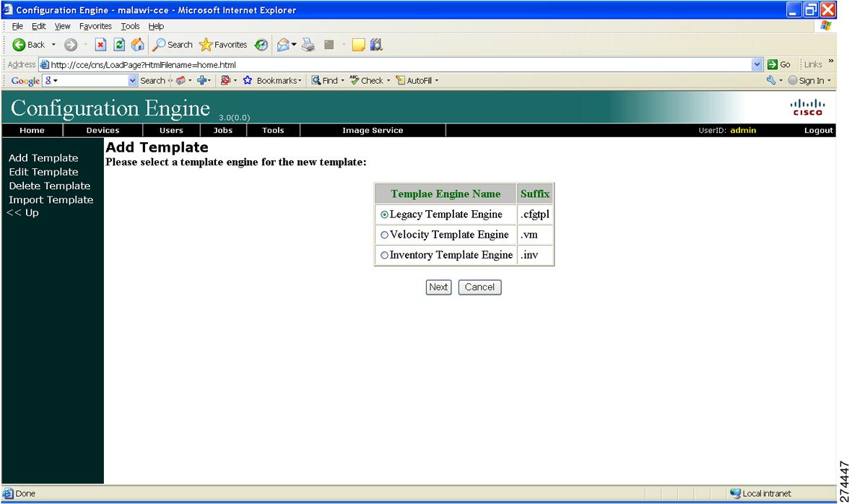This screenshot has height=504, width=852.
Task: Click the Google toolbar news icon
Action: click(181, 80)
